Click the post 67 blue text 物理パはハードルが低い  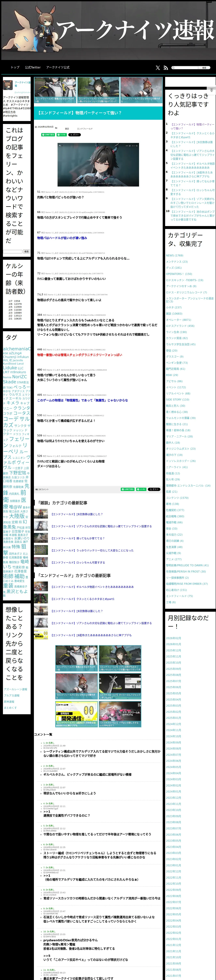pos(62,238)
